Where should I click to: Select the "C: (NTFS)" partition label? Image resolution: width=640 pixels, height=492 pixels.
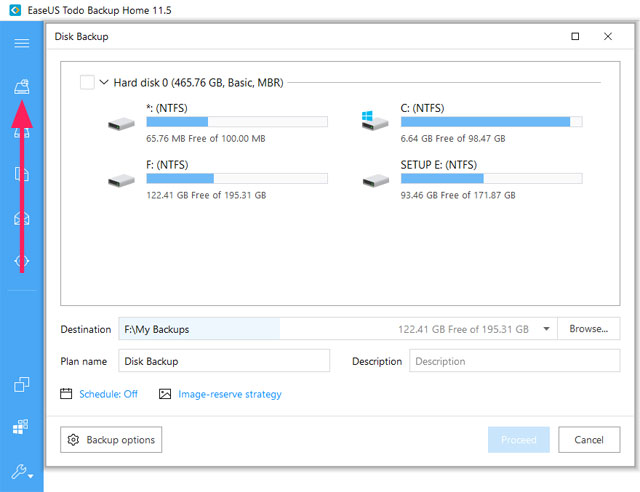[x=422, y=108]
